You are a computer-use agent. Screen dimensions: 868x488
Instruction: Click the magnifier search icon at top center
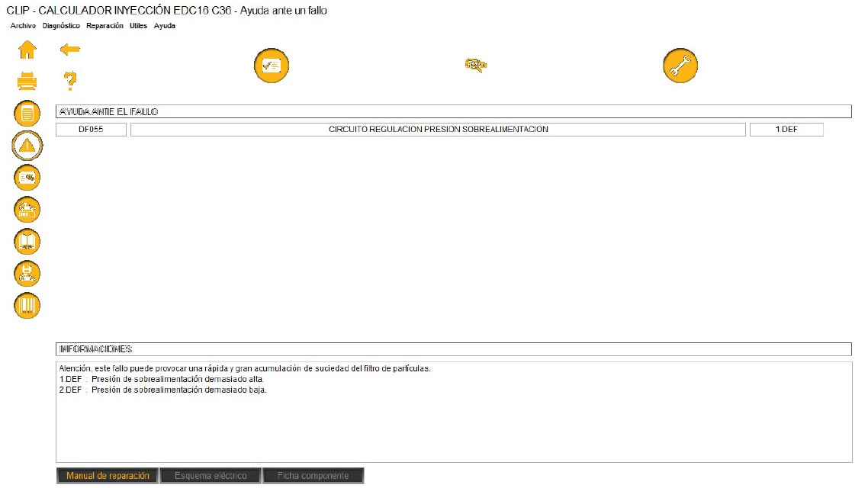[475, 66]
